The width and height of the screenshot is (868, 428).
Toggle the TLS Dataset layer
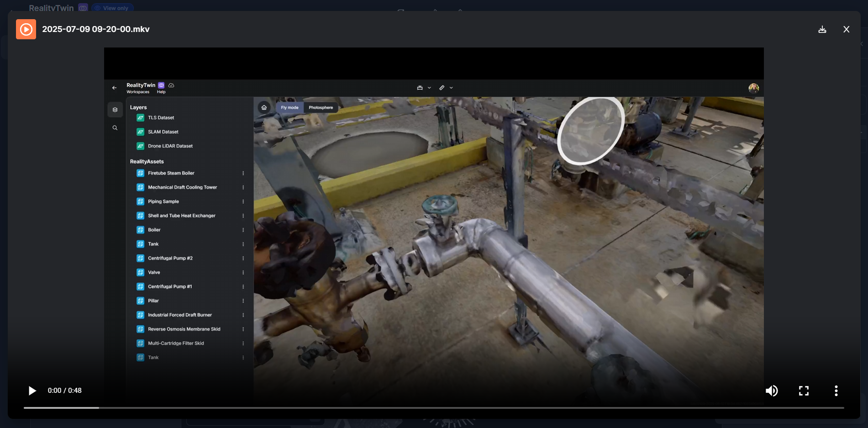(141, 118)
